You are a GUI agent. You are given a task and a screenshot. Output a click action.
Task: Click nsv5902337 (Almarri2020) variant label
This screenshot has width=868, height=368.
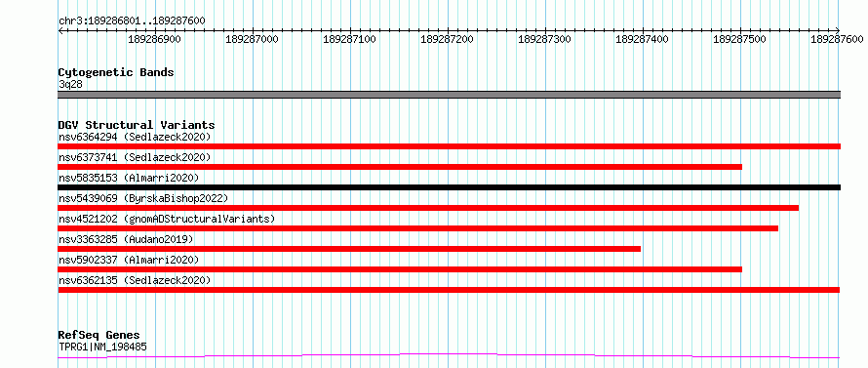coord(129,260)
